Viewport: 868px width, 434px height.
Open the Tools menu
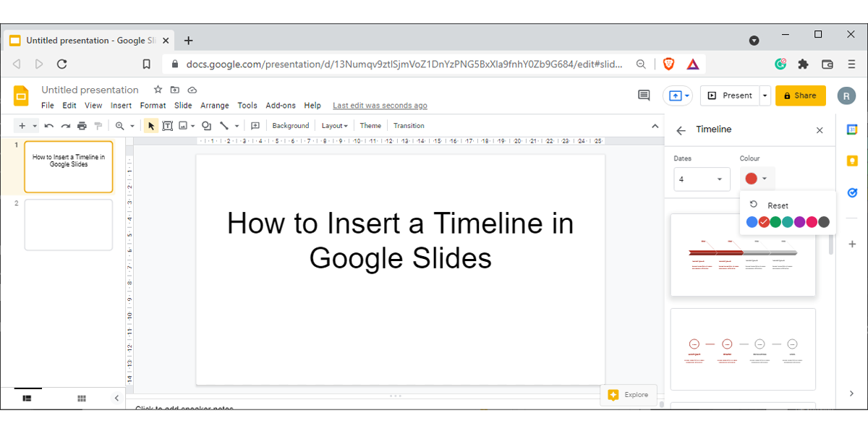coord(247,106)
